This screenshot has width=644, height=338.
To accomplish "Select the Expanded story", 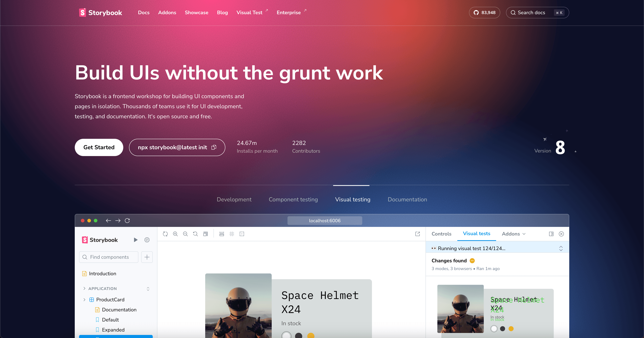I will (113, 330).
